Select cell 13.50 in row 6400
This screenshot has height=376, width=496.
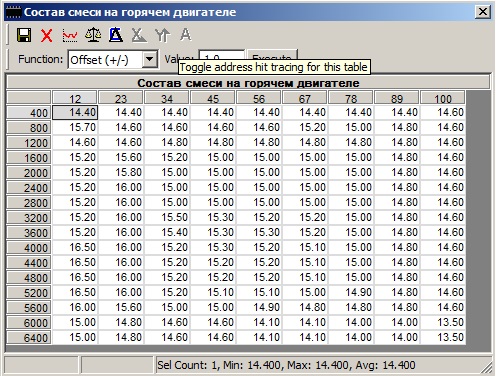(443, 337)
